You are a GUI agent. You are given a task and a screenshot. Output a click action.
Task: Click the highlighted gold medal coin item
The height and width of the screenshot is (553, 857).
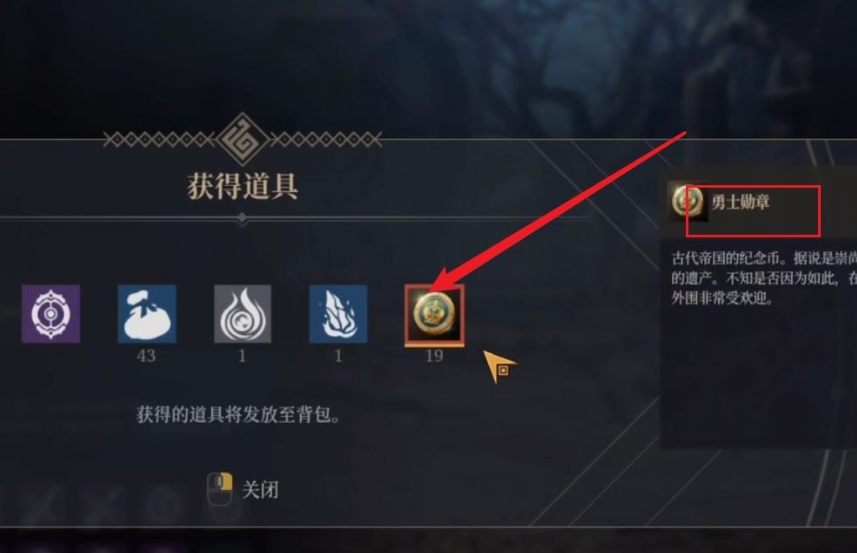tap(435, 315)
